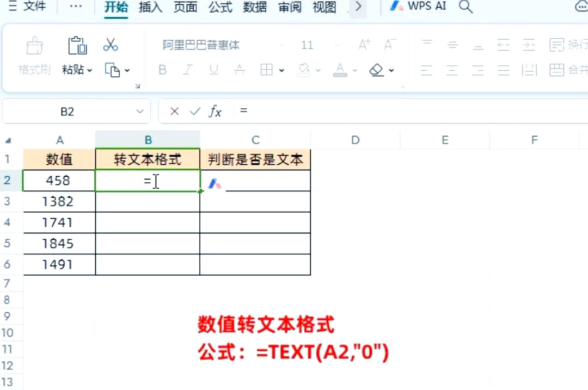Click the Cut scissors icon
Screen dimensions: 588x390
click(111, 45)
